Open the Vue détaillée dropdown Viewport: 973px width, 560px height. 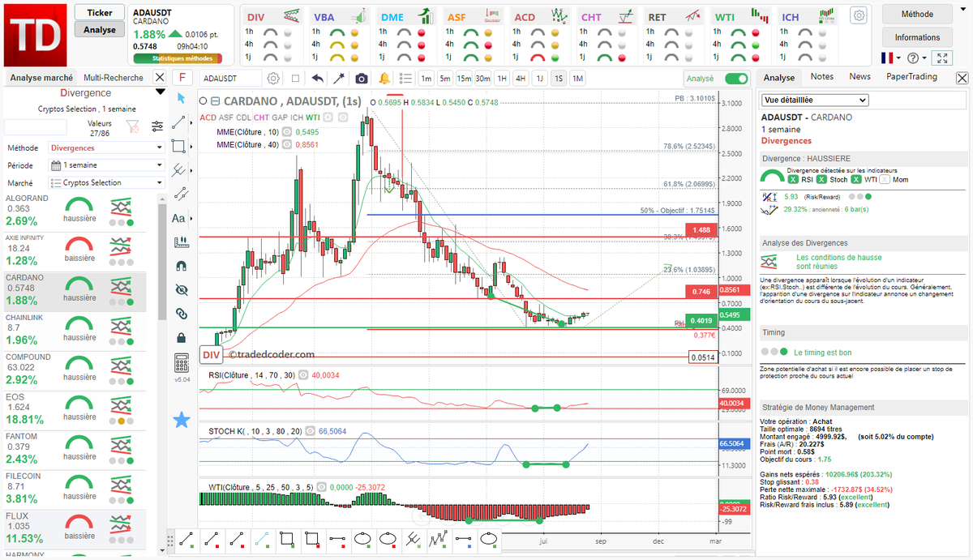coord(814,100)
